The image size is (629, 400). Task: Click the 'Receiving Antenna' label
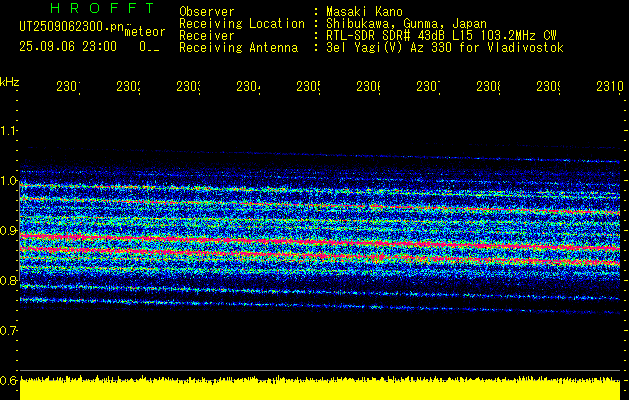[x=238, y=48]
